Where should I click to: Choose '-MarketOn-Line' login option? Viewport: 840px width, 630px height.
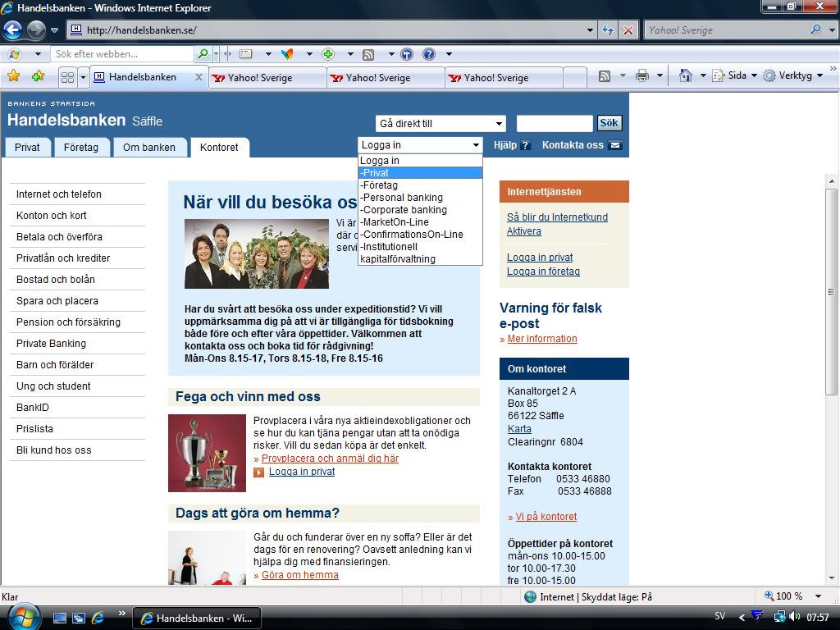[x=420, y=222]
